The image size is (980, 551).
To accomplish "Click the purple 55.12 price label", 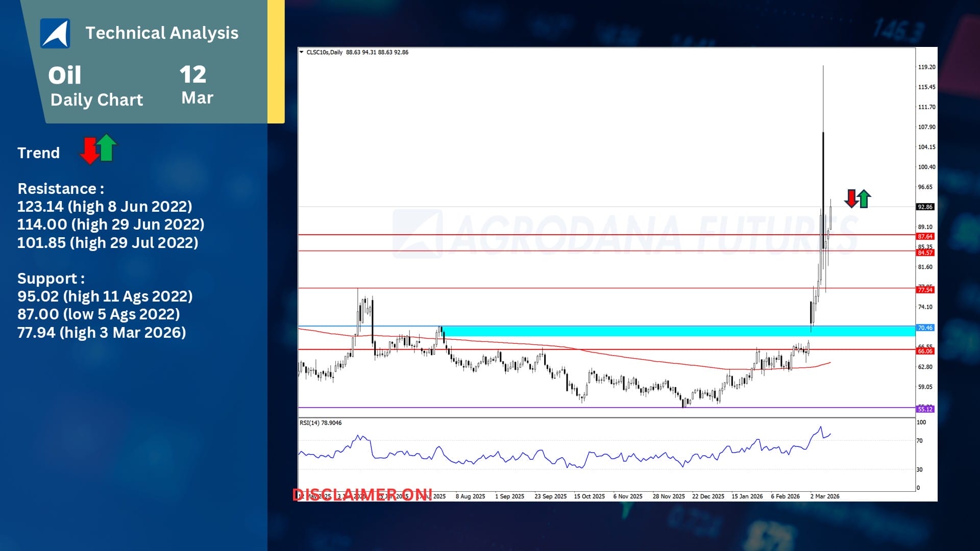I will pyautogui.click(x=925, y=409).
